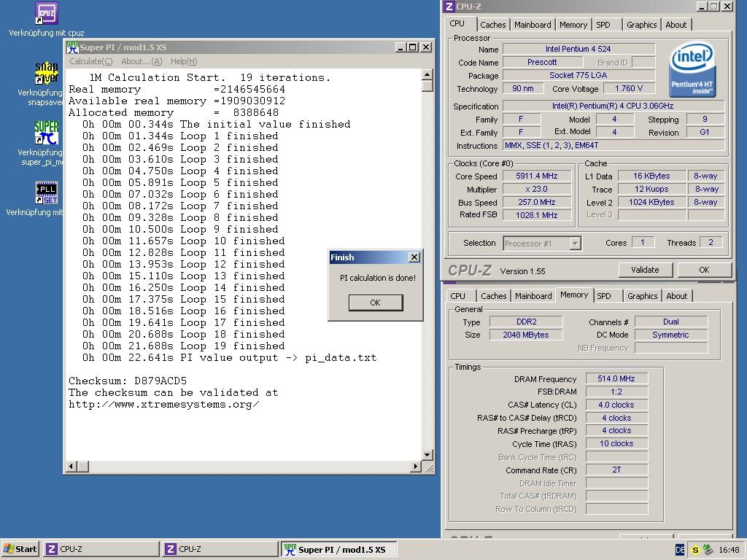Viewport: 747px width, 560px height.
Task: Open the About menu in Super PI
Action: click(142, 61)
